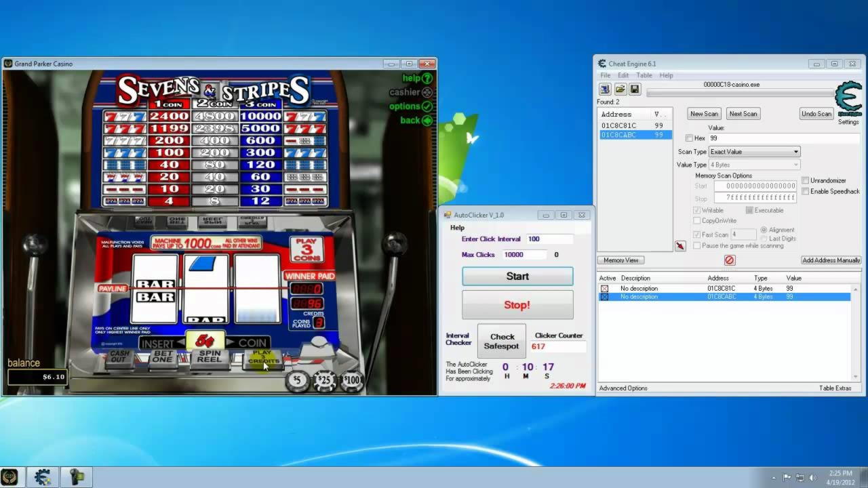868x488 pixels.
Task: Click the Next Scan button
Action: click(743, 114)
